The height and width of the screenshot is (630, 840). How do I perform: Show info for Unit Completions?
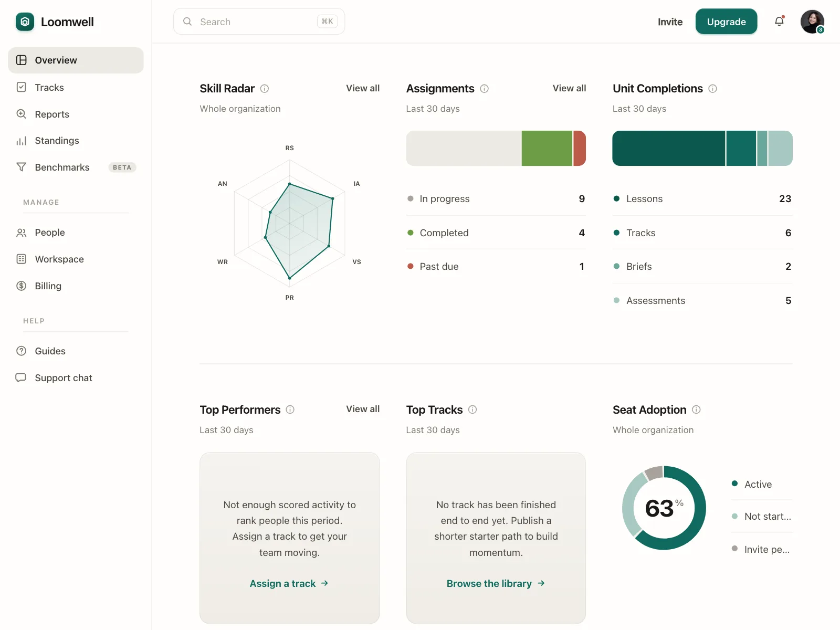713,89
